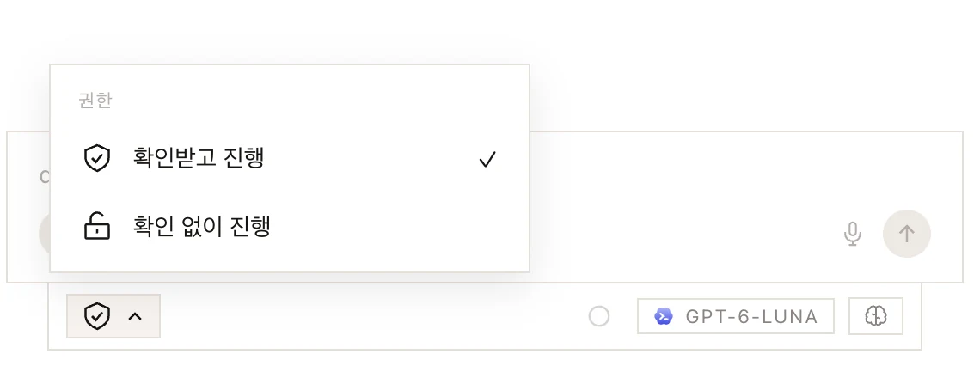The image size is (980, 378).
Task: Select the '확인받고 진행' permission option
Action: pyautogui.click(x=290, y=158)
